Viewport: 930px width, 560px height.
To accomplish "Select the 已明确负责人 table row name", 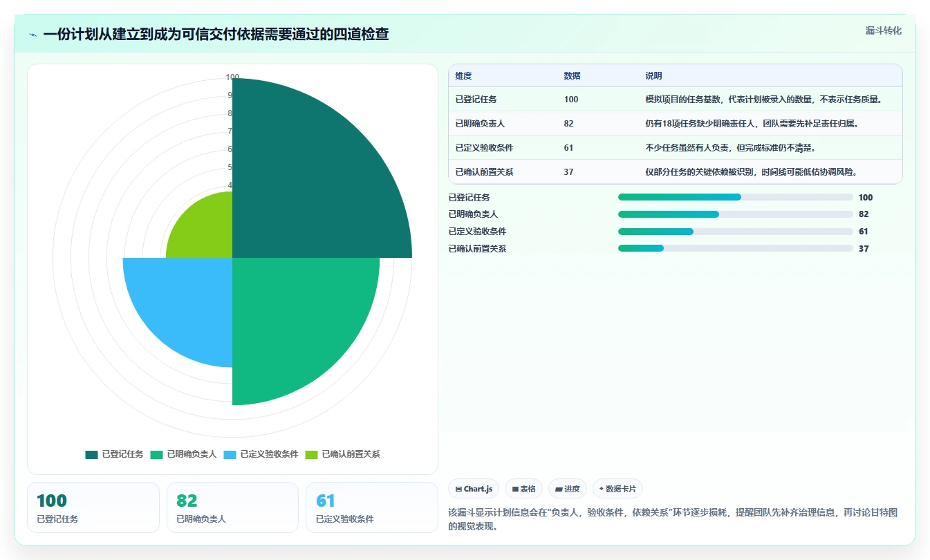I will click(x=480, y=124).
